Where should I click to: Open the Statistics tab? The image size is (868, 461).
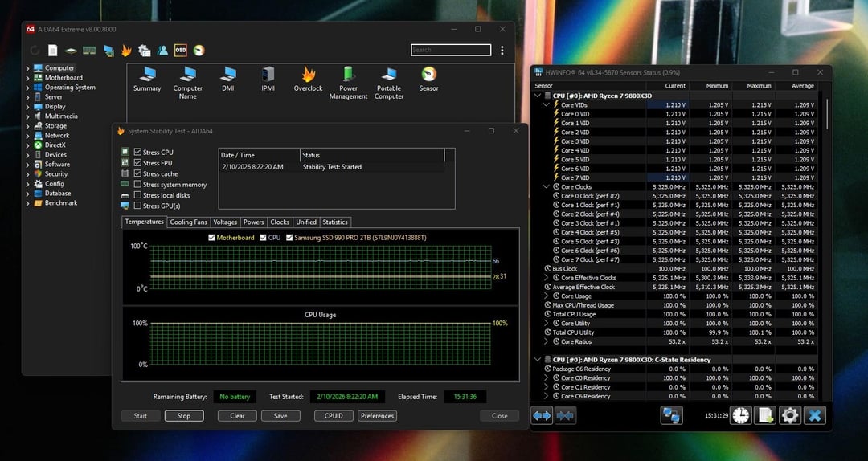point(335,222)
